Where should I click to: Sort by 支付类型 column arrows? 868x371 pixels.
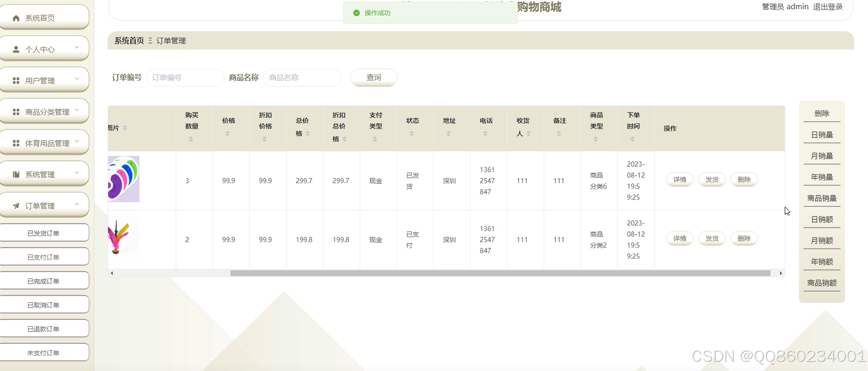point(374,139)
